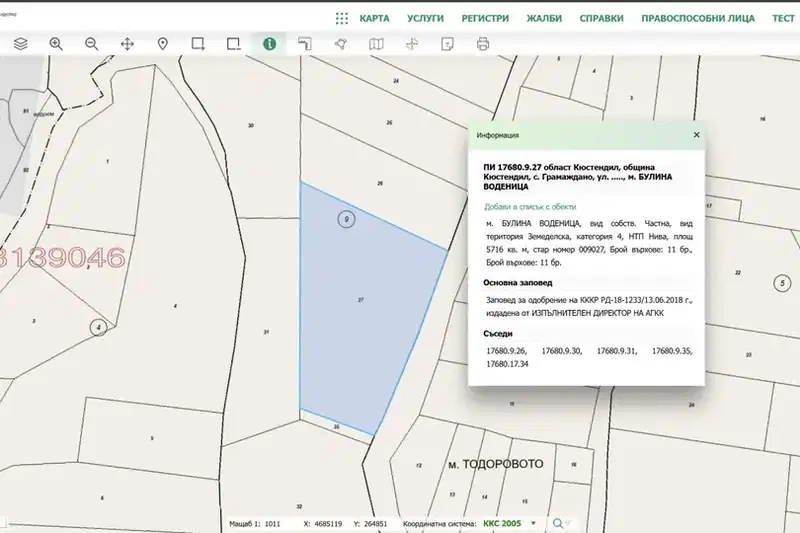Open the map layers panel icon
Image resolution: width=800 pixels, height=533 pixels.
click(x=20, y=44)
